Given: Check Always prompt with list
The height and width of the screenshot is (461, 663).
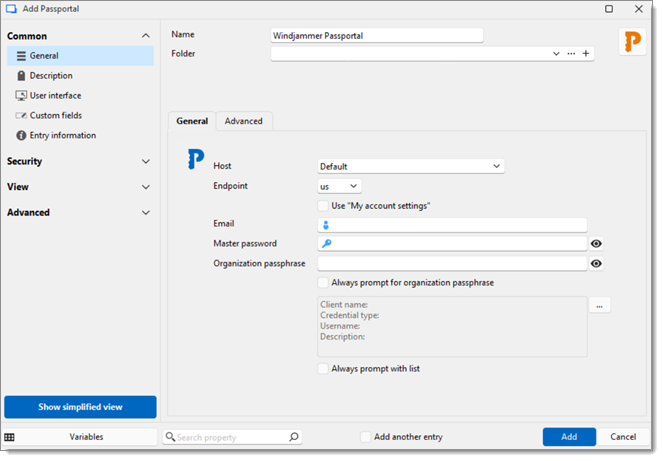Looking at the screenshot, I should 323,369.
